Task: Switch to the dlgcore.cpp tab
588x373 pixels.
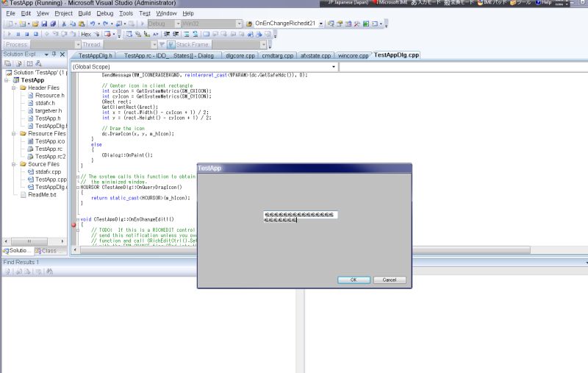Action: pos(240,55)
